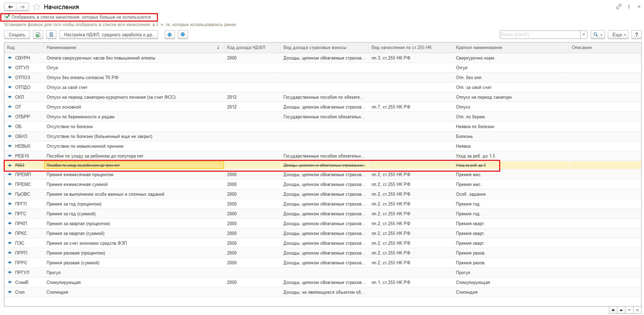Sort by the Наименование column header

tap(134, 47)
